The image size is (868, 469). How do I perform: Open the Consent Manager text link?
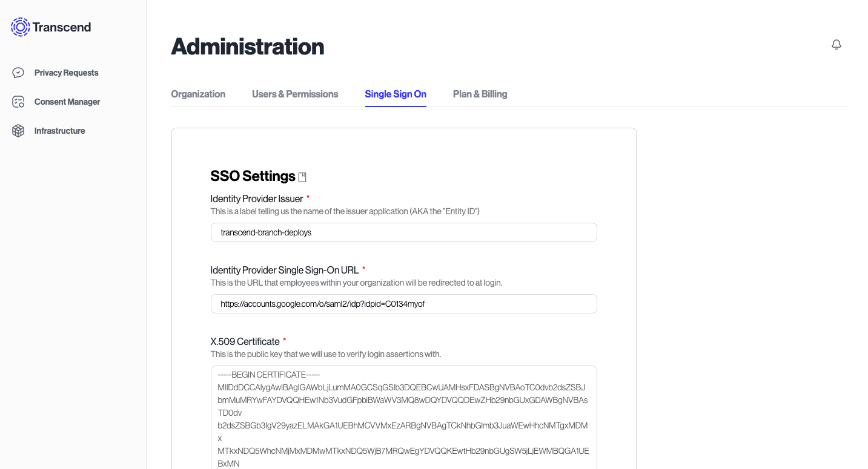(67, 102)
